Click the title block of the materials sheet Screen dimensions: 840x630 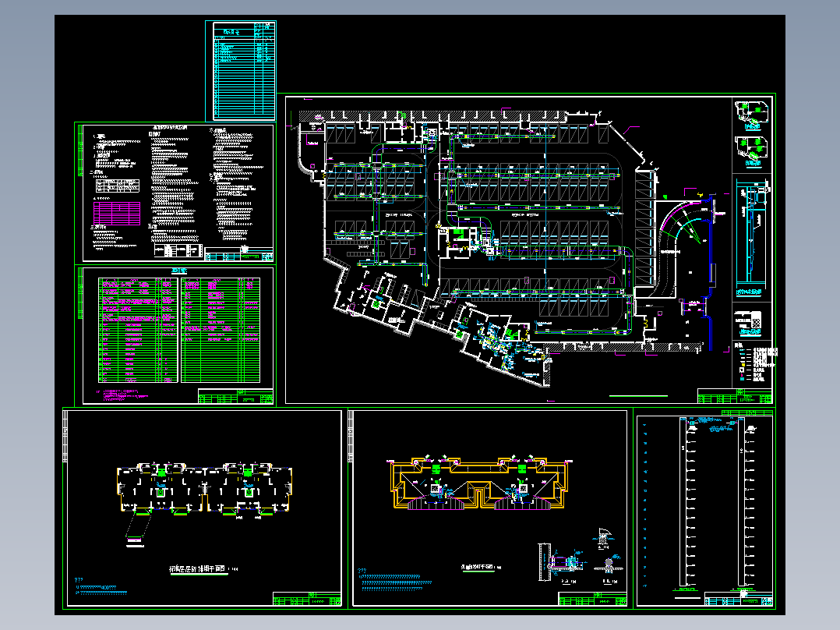235,396
